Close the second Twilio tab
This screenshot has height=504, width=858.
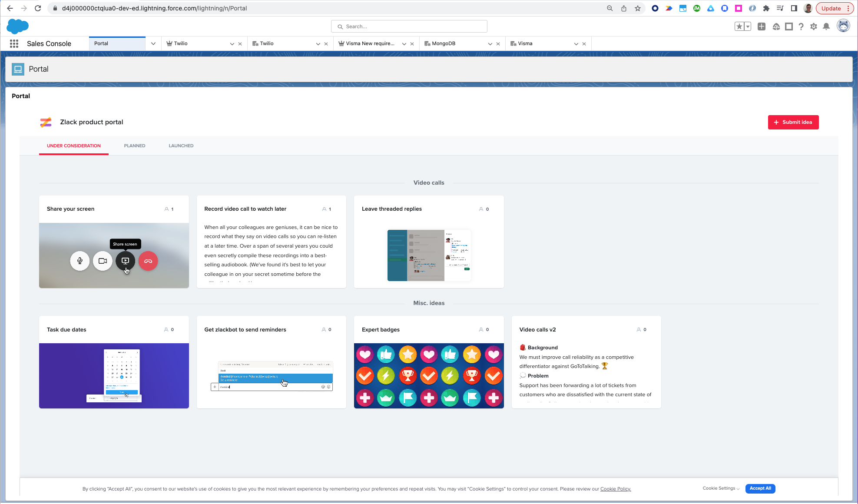coord(326,44)
